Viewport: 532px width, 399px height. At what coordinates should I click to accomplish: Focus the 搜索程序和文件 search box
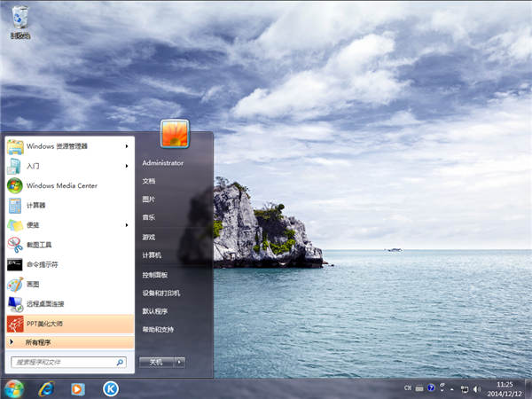(x=68, y=363)
